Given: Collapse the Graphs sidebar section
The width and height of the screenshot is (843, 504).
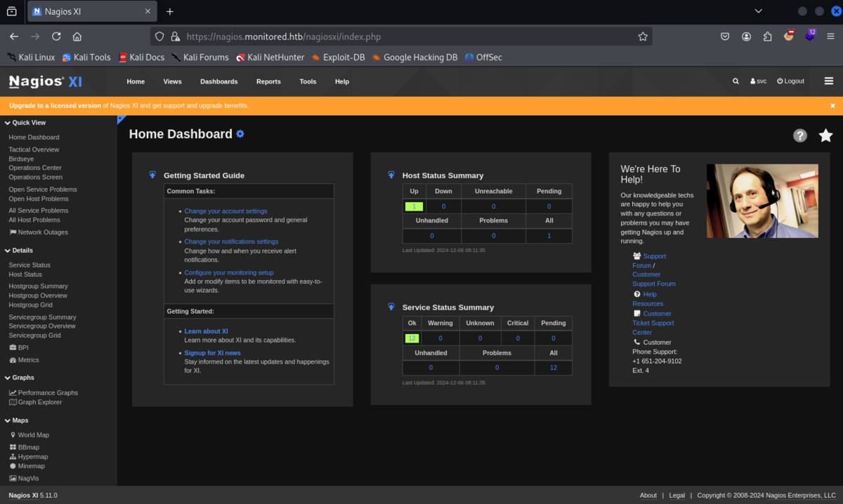Looking at the screenshot, I should click(19, 378).
